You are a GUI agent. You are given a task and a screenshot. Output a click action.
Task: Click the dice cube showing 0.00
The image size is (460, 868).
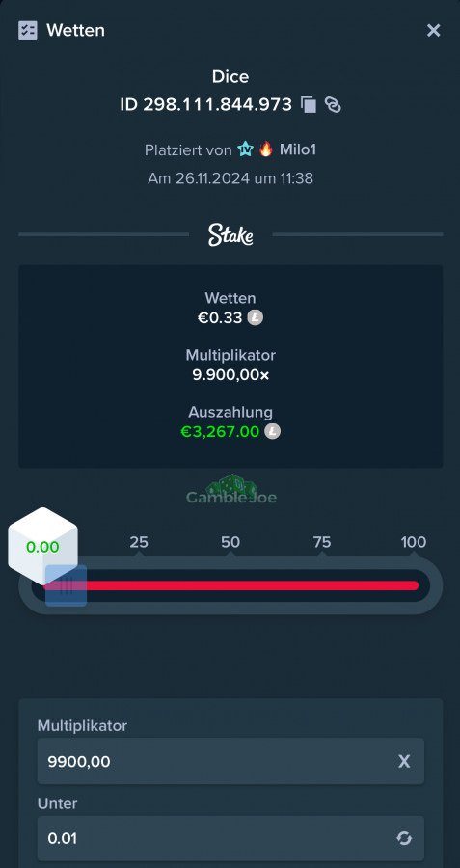42,547
